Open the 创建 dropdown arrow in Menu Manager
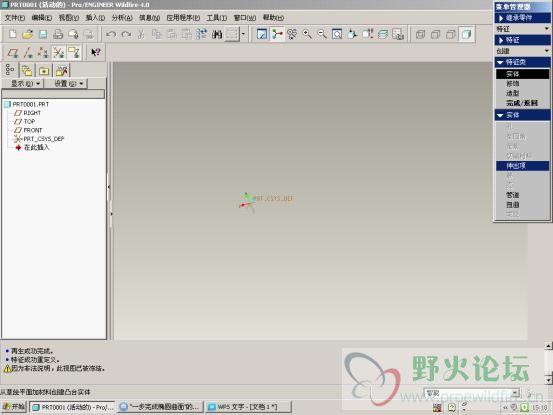Image resolution: width=553 pixels, height=415 pixels. (546, 51)
